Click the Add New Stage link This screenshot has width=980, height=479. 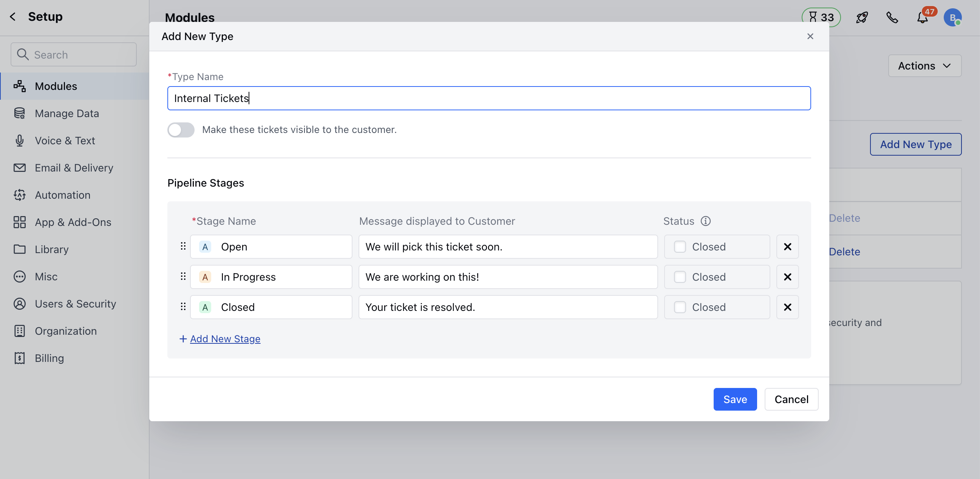point(225,338)
